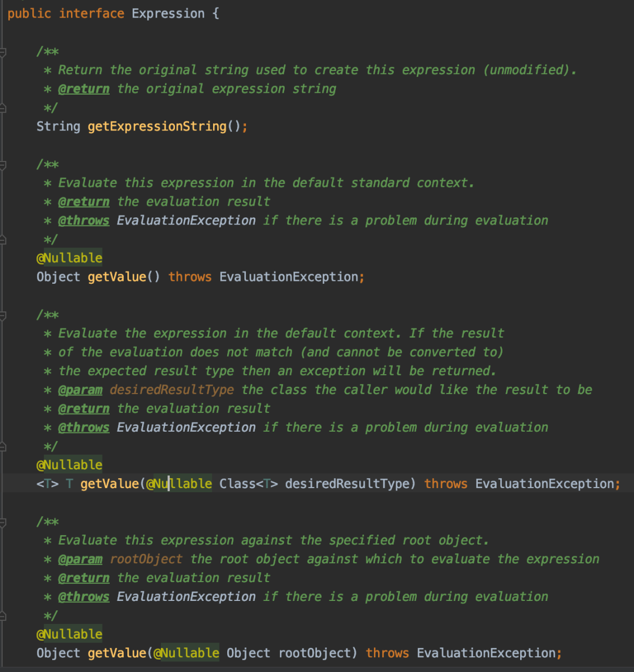Click the @param tag for desiredResultType in Javadoc
Image resolution: width=634 pixels, height=672 pixels.
[80, 390]
